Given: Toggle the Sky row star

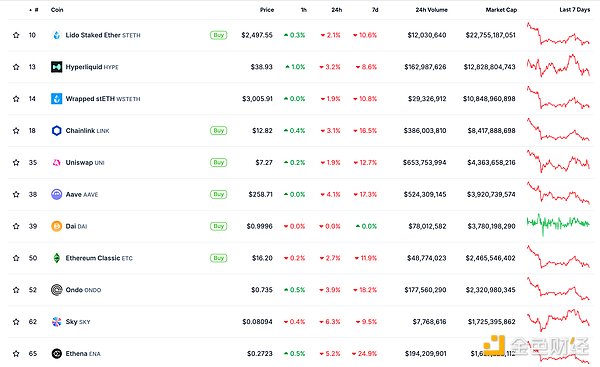Looking at the screenshot, I should pos(16,322).
